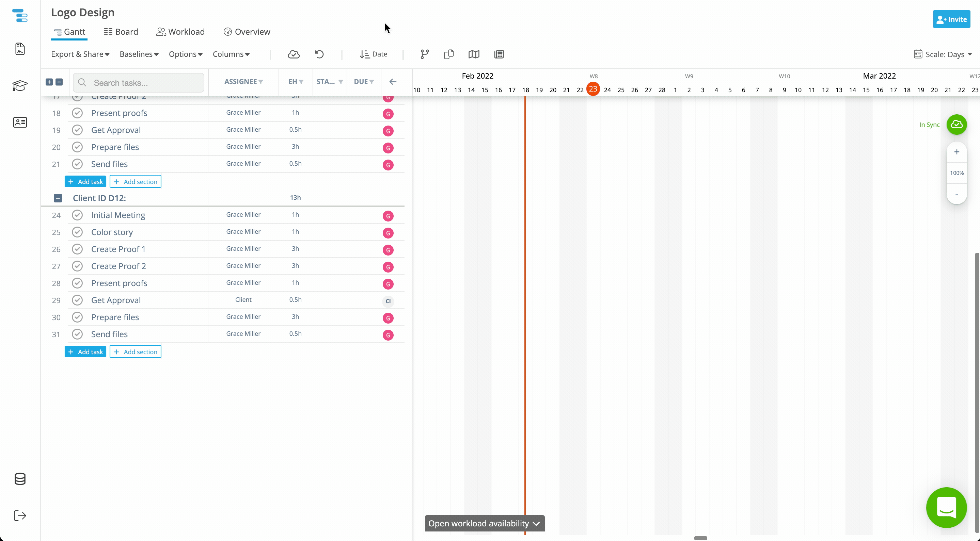Click the copy tasks icon
This screenshot has height=541, width=980.
click(x=448, y=54)
